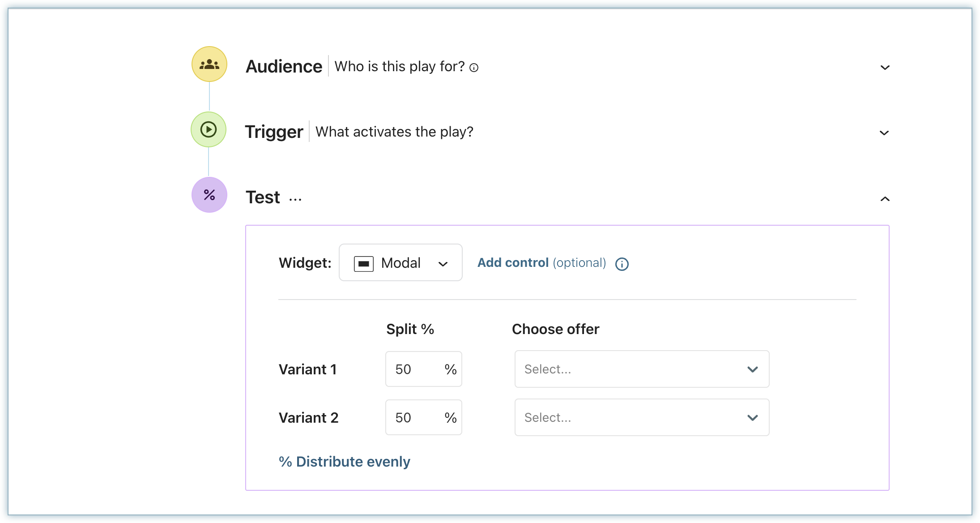Click info icon next to Add control
This screenshot has height=523, width=980.
[x=622, y=264]
